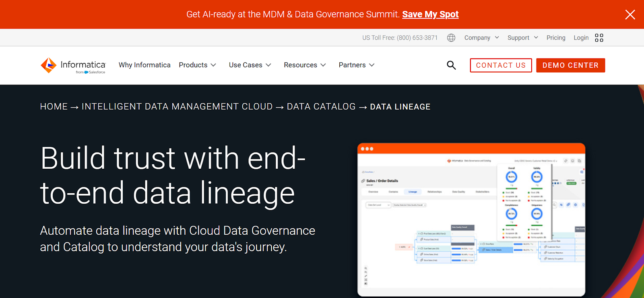Expand the Support dropdown
This screenshot has height=298, width=644.
tap(522, 37)
